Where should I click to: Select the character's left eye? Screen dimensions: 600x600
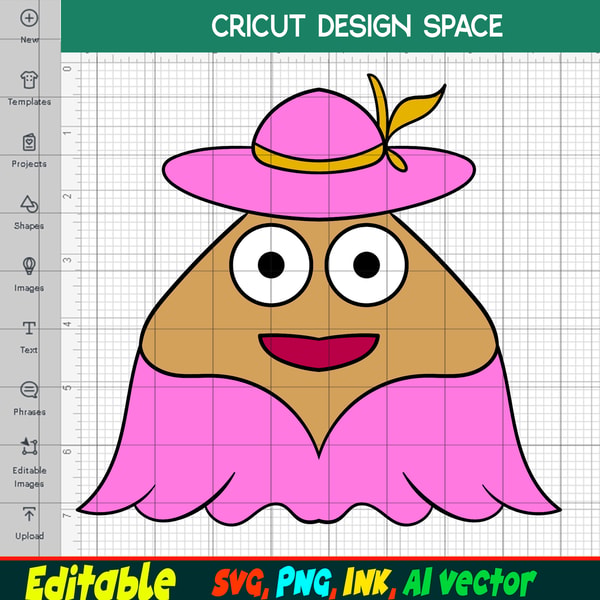coord(271,265)
